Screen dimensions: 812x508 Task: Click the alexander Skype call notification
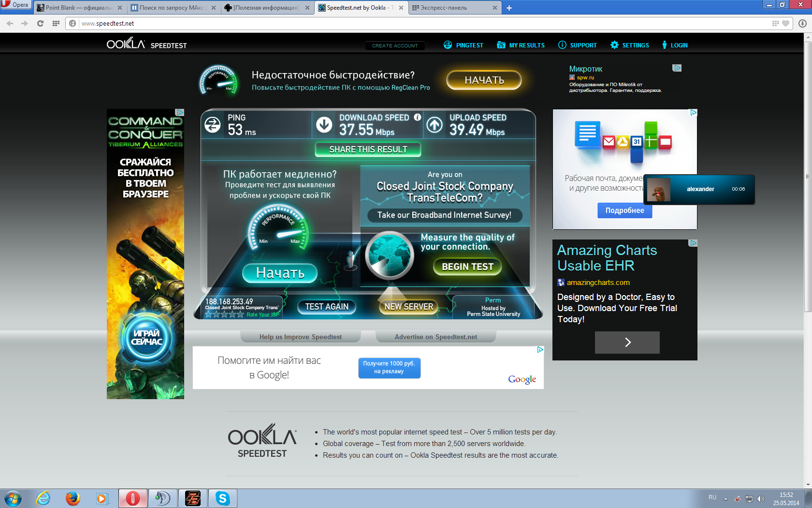click(x=699, y=189)
